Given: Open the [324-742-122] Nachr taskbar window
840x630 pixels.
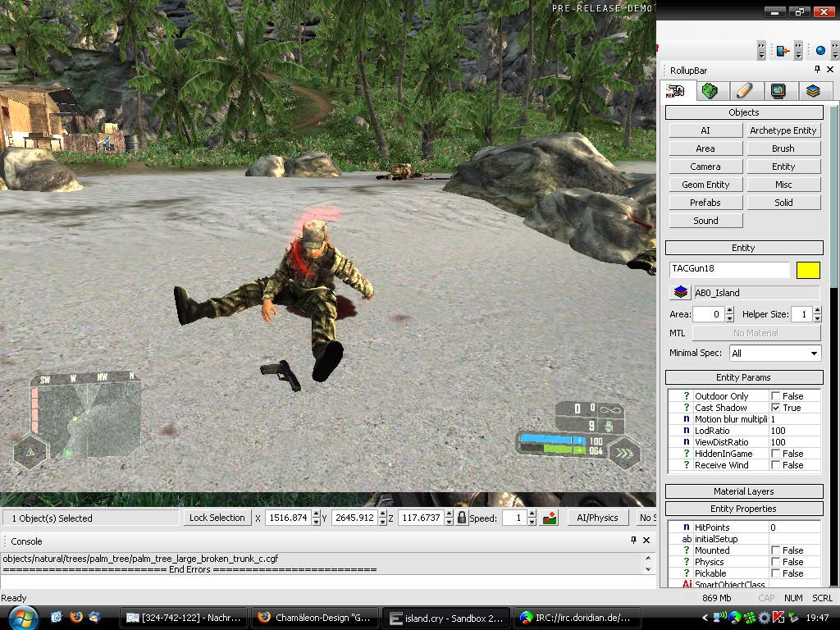Looking at the screenshot, I should 184,619.
